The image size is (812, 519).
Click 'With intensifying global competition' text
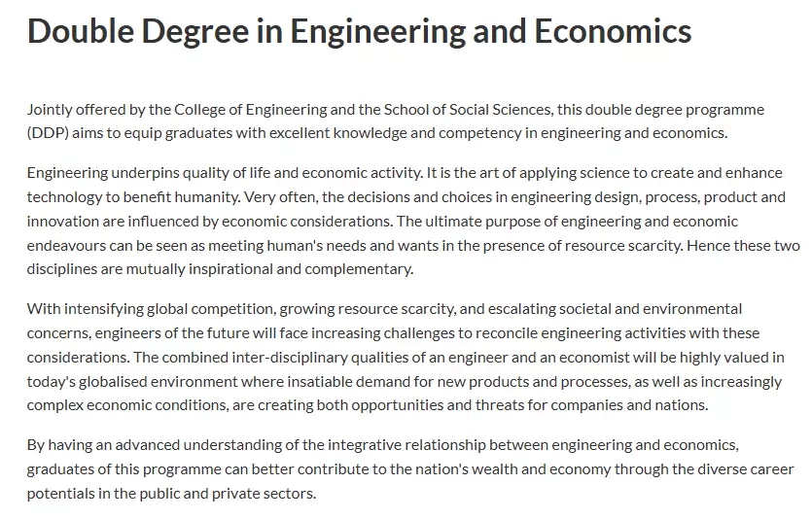pyautogui.click(x=151, y=309)
